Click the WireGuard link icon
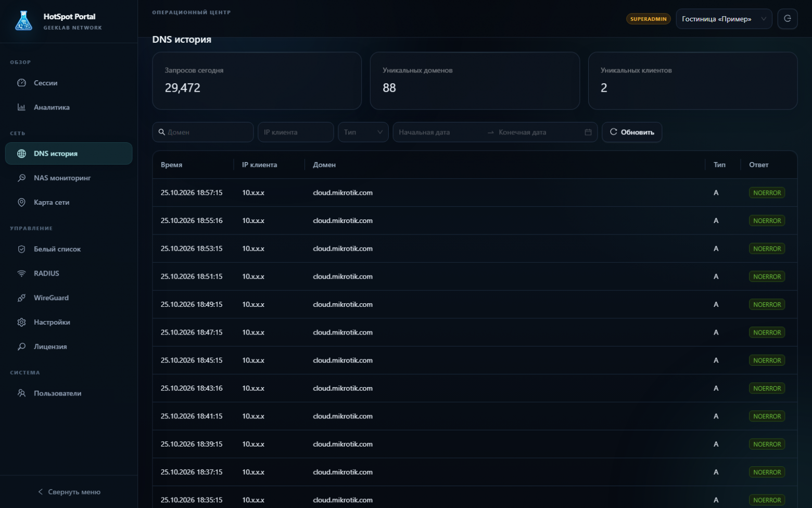The image size is (812, 508). tap(21, 298)
